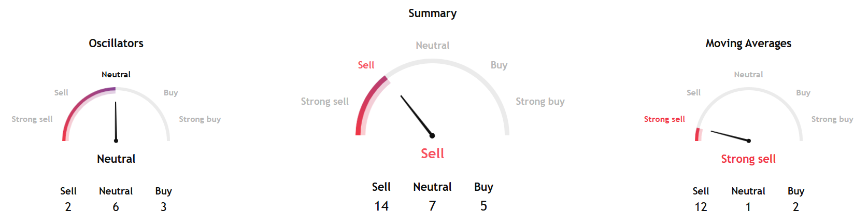This screenshot has height=223, width=868.
Task: Click the Moving Averages Buy count of 2
Action: [x=795, y=207]
